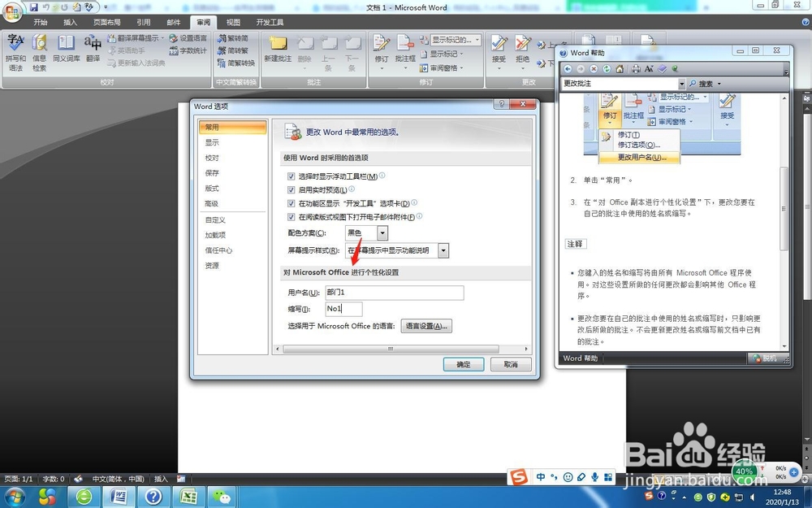Click the Sogou input method S logo
812x508 pixels.
pos(518,476)
